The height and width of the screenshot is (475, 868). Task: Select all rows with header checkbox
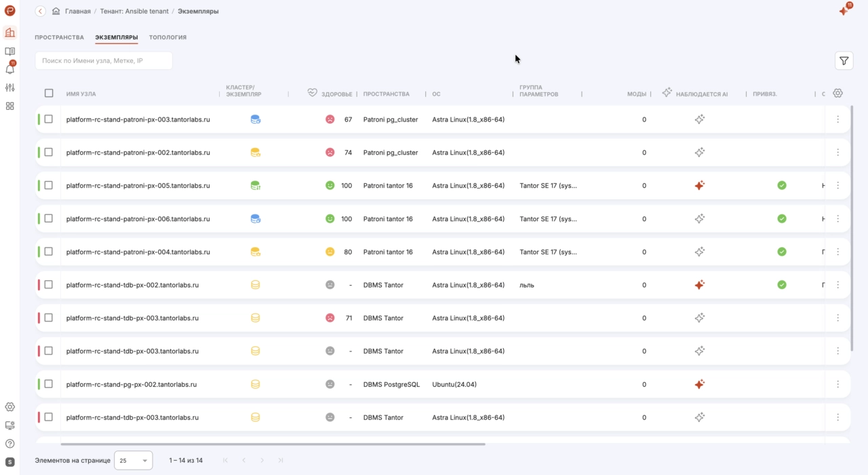click(49, 93)
